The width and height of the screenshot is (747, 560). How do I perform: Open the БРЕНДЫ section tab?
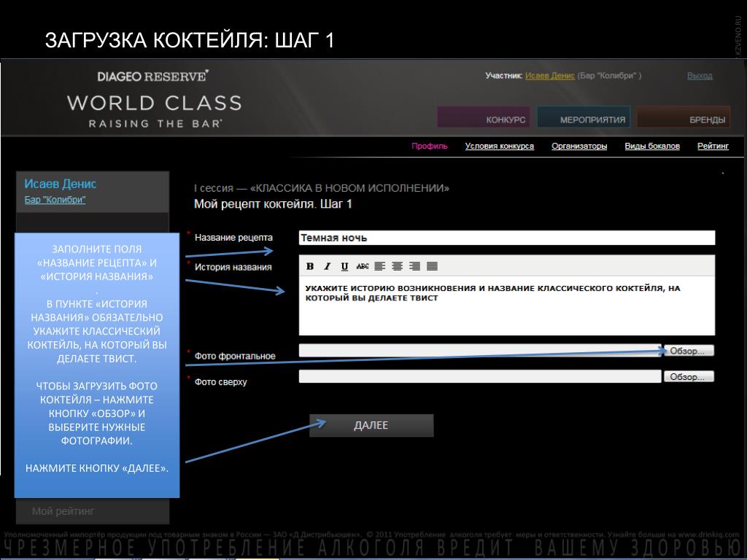(683, 117)
